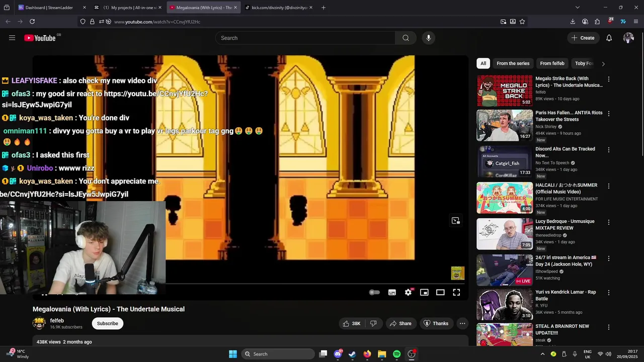Open the account avatar menu

[x=628, y=38]
